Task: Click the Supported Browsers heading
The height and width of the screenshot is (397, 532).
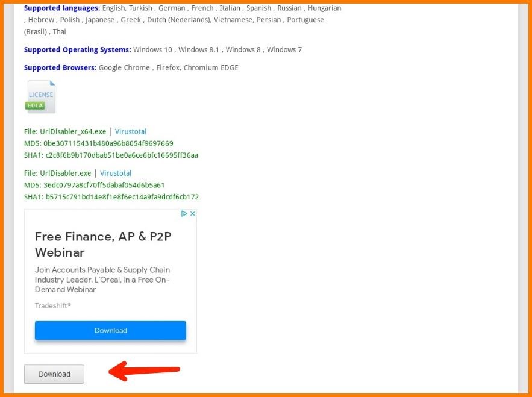Action: click(60, 68)
